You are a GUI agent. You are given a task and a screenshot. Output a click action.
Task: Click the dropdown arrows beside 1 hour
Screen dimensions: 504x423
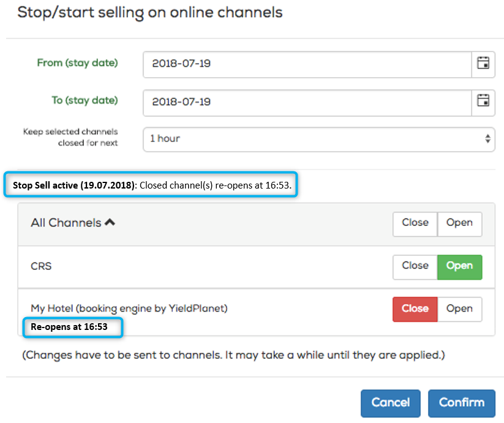coord(487,139)
